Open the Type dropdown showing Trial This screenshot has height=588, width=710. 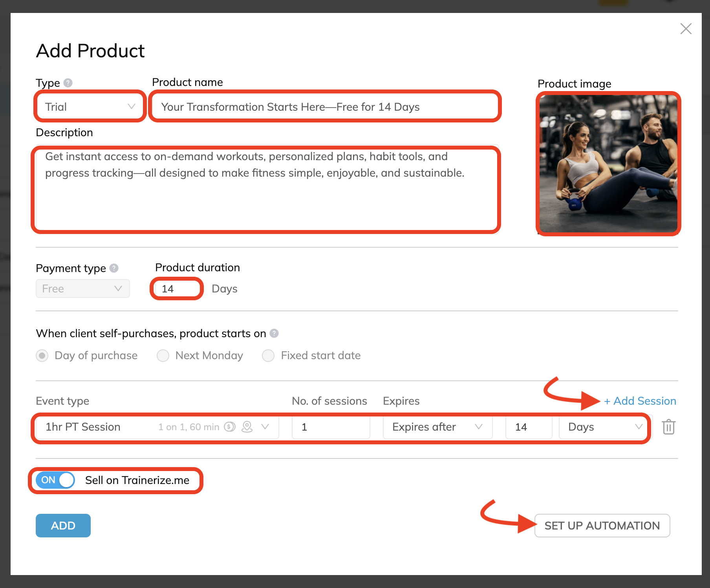pos(90,107)
